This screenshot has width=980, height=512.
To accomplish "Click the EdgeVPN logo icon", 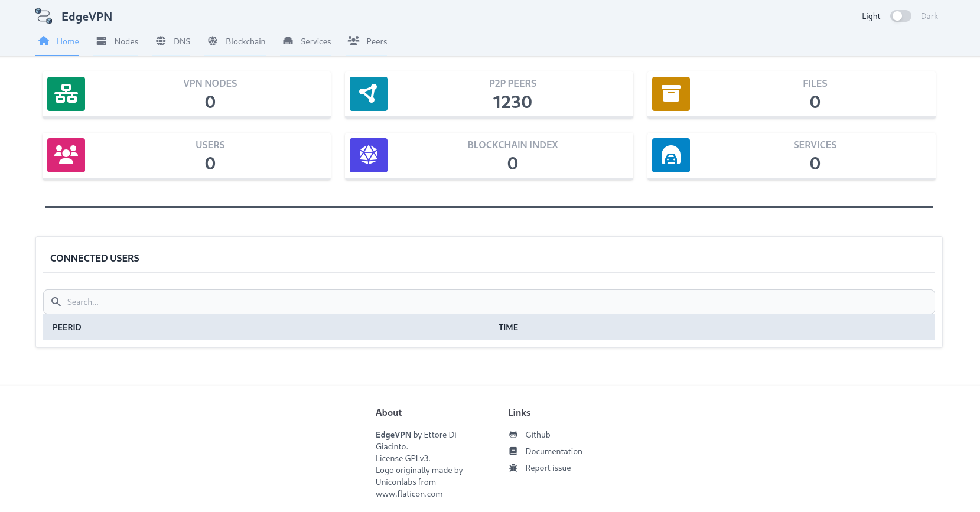I will pos(44,16).
